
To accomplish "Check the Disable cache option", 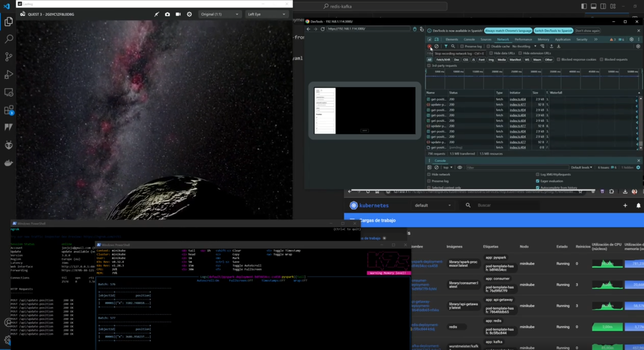I will click(x=488, y=46).
